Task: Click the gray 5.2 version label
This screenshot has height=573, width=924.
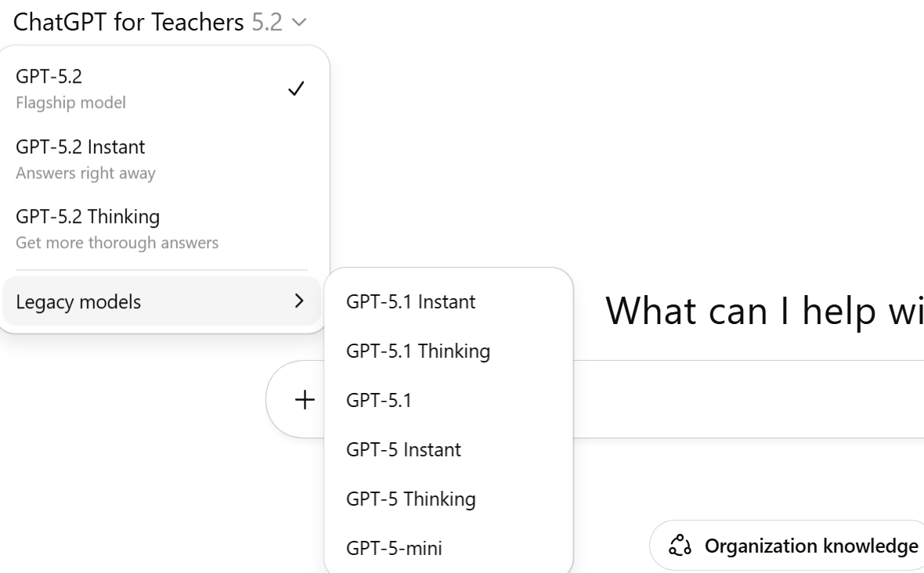Action: click(266, 23)
